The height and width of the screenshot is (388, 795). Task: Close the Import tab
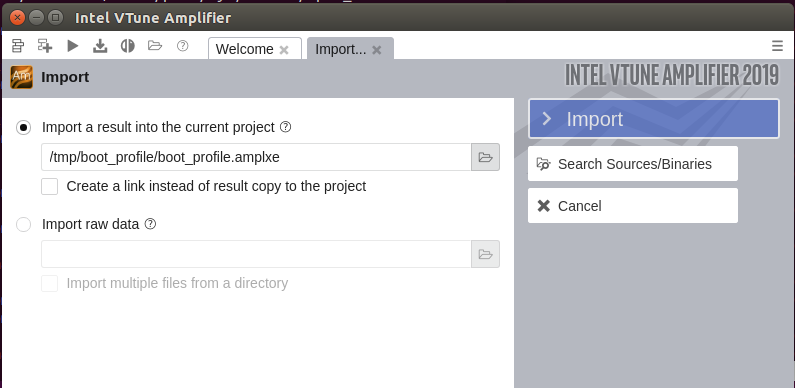point(376,50)
